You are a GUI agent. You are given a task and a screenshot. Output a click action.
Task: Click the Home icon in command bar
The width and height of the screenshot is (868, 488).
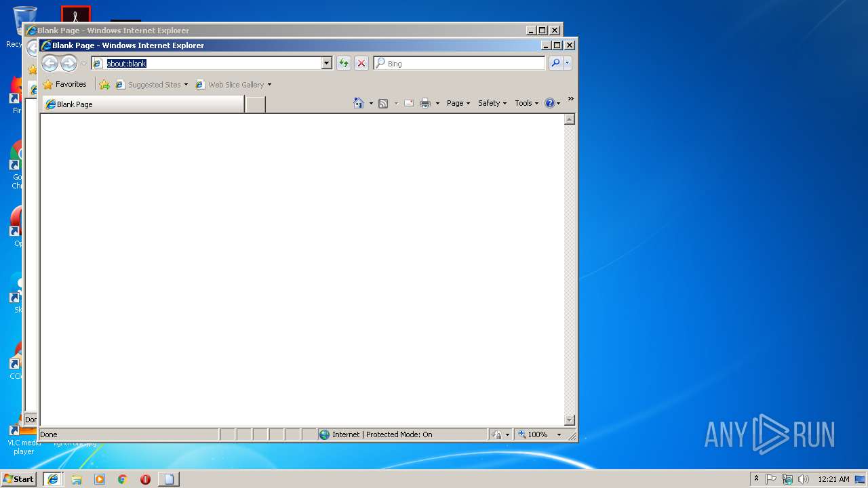point(359,103)
